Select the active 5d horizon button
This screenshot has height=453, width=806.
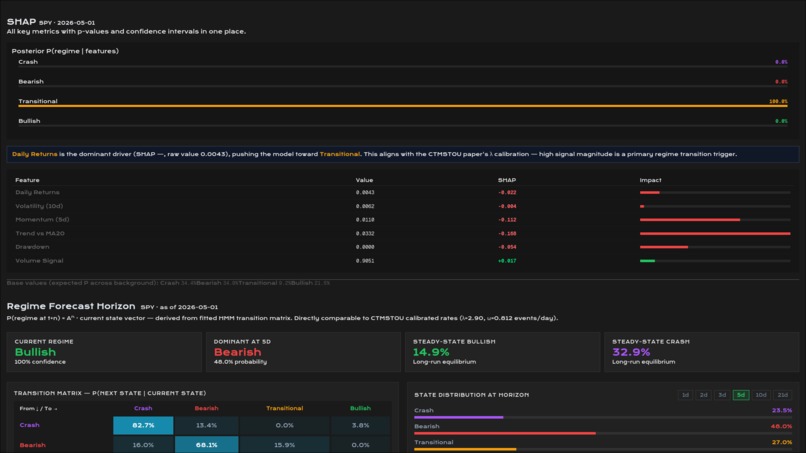click(x=741, y=395)
